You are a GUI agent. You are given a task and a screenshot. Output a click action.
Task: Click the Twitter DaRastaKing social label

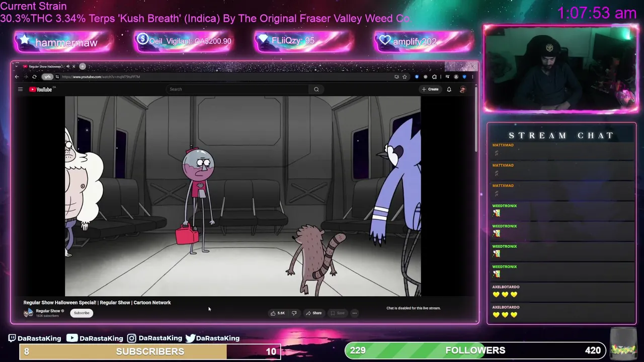point(212,338)
